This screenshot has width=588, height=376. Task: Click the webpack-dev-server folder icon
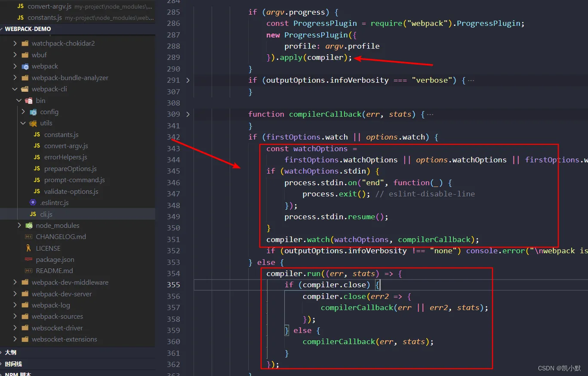(x=25, y=294)
